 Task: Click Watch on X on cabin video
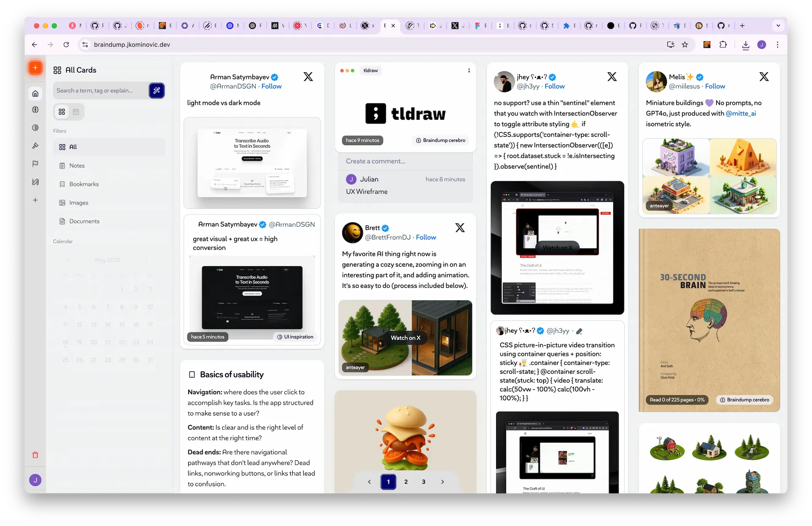pyautogui.click(x=405, y=338)
